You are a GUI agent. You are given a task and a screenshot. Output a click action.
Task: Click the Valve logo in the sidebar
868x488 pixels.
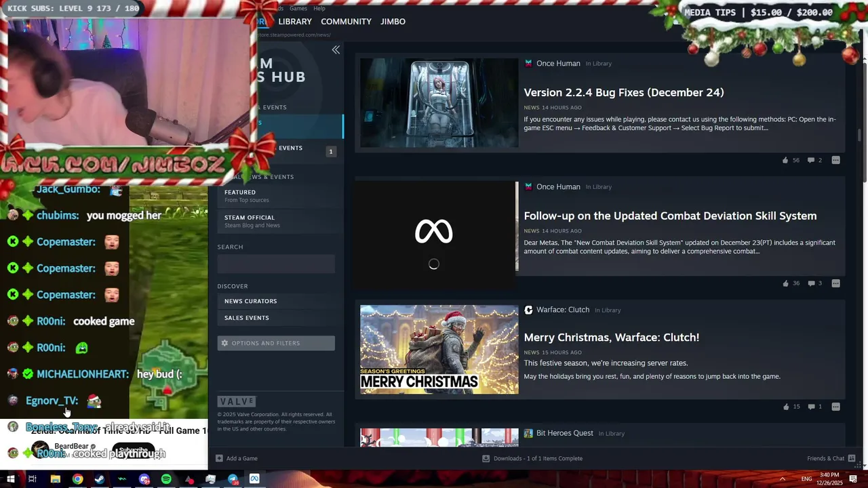click(237, 402)
